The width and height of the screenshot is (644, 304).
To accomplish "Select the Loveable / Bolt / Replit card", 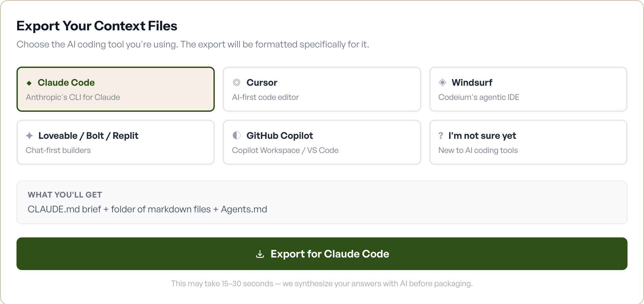I will (115, 142).
